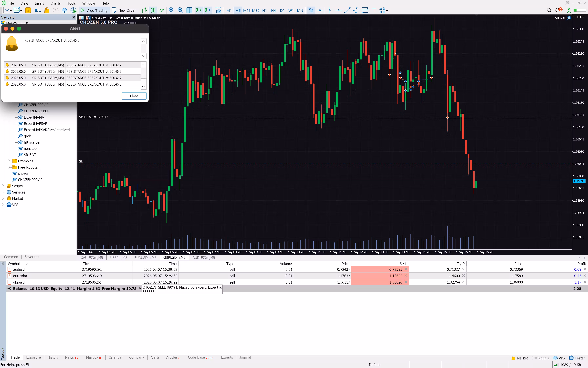This screenshot has height=368, width=588.
Task: Select the trendline drawing tool
Action: click(x=347, y=10)
